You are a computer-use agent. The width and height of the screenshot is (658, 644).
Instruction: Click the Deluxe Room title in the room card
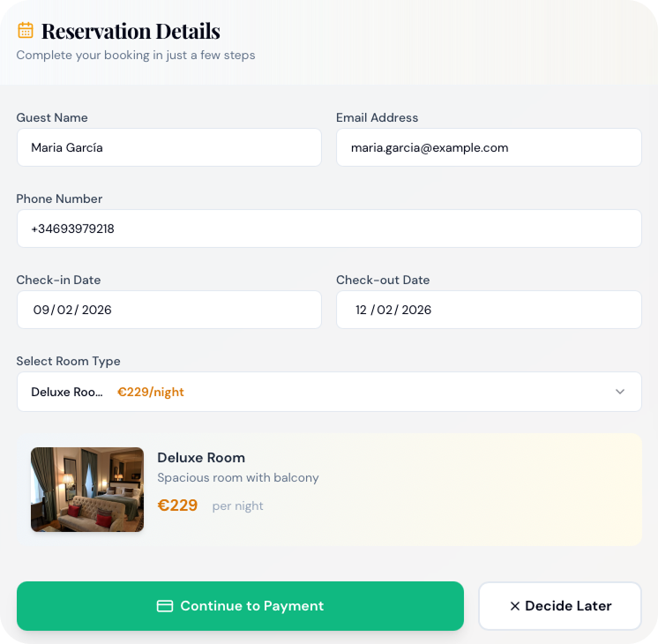click(201, 458)
